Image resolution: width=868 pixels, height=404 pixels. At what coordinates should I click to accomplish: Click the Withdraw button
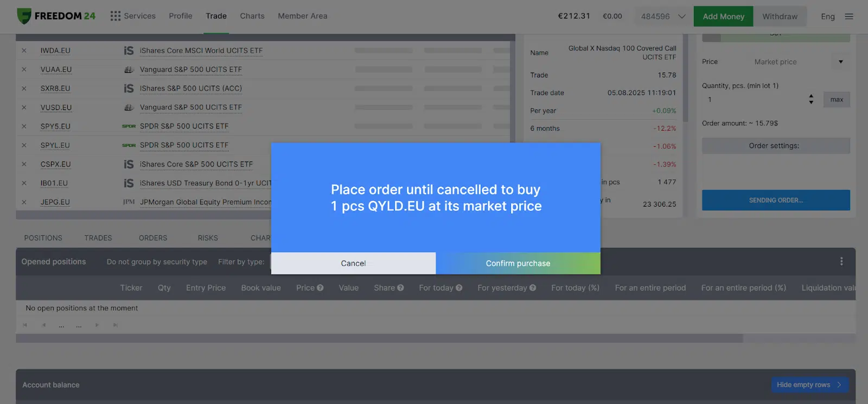[x=780, y=16]
